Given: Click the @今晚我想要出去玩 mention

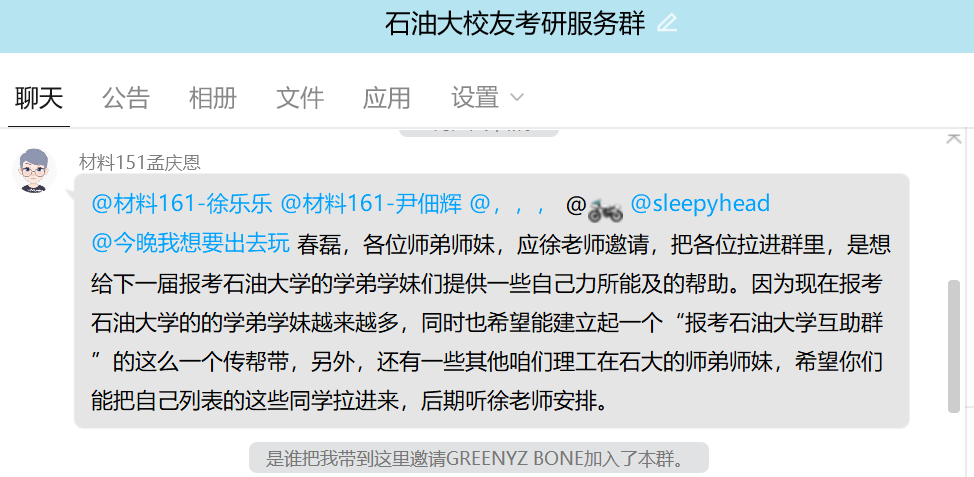Looking at the screenshot, I should [191, 244].
